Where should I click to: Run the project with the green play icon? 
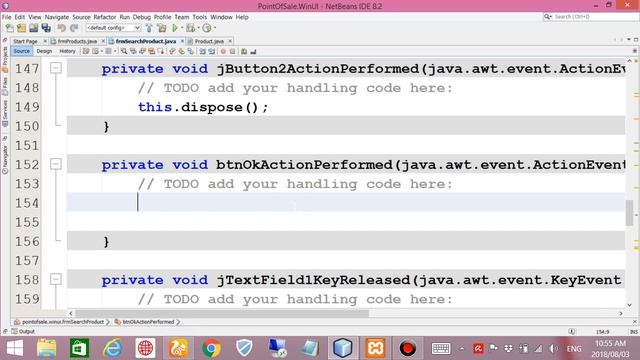(x=175, y=28)
